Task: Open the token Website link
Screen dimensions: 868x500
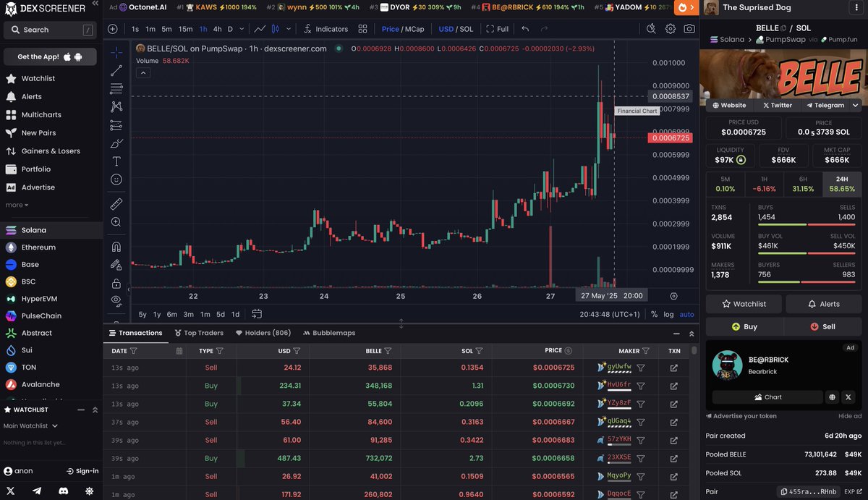Action: 728,105
